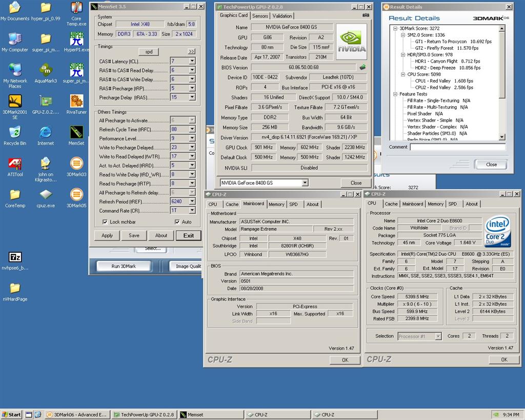This screenshot has width=525, height=420.
Task: Switch to the Validation tab in GPU-Z
Action: (282, 16)
